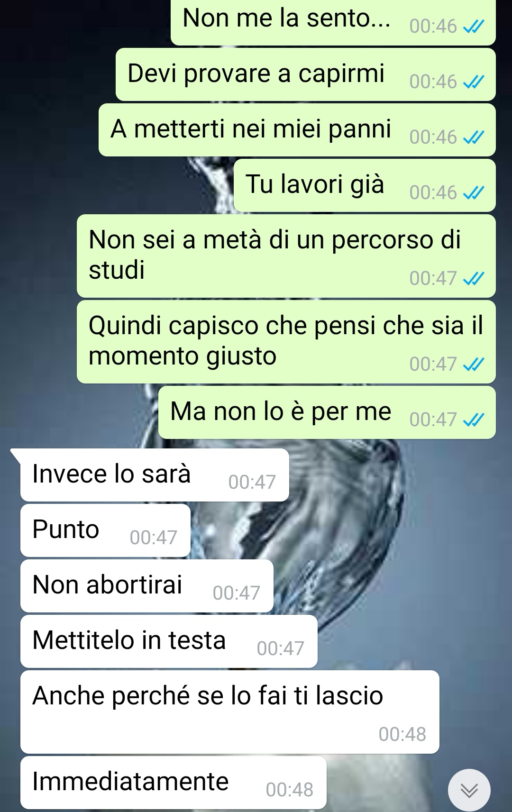This screenshot has width=512, height=812.
Task: Select 'Non sei a metà di un percorso' message
Action: pyautogui.click(x=286, y=256)
